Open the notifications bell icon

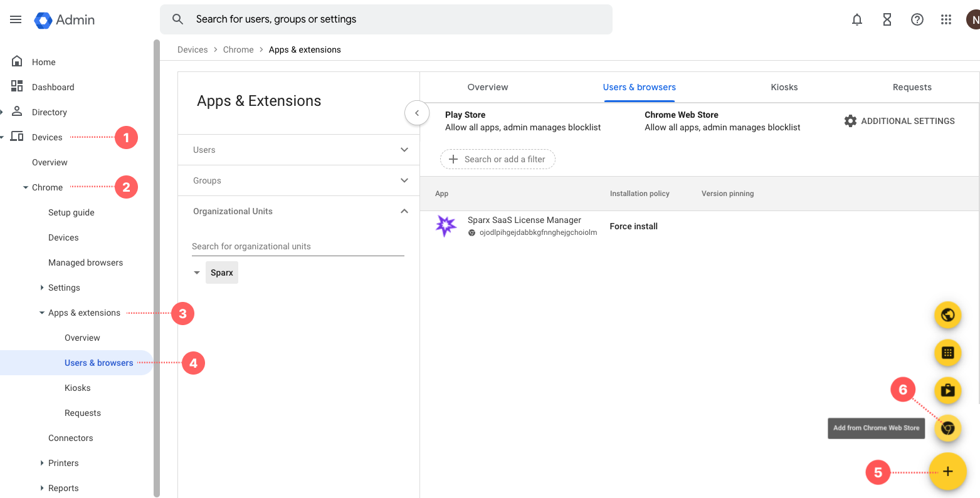856,19
